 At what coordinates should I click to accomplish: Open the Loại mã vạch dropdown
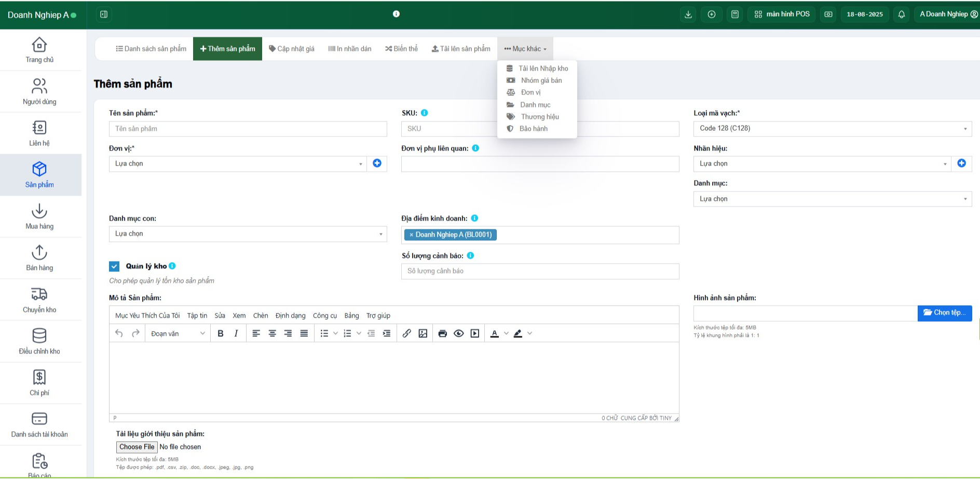coord(833,128)
